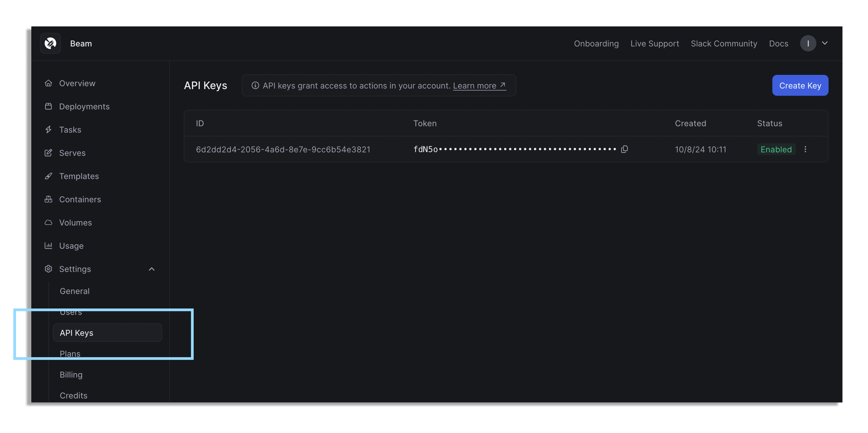868x433 pixels.
Task: Click the Containers sidebar icon
Action: pyautogui.click(x=48, y=199)
